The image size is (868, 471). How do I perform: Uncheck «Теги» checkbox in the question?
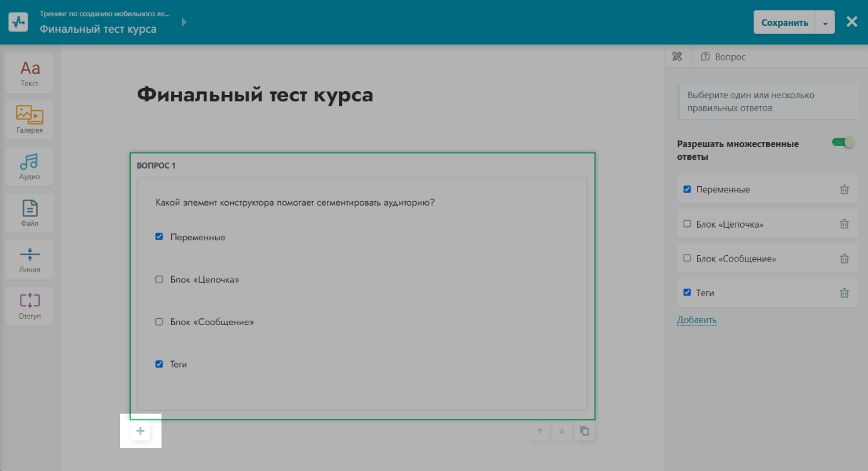[x=159, y=364]
